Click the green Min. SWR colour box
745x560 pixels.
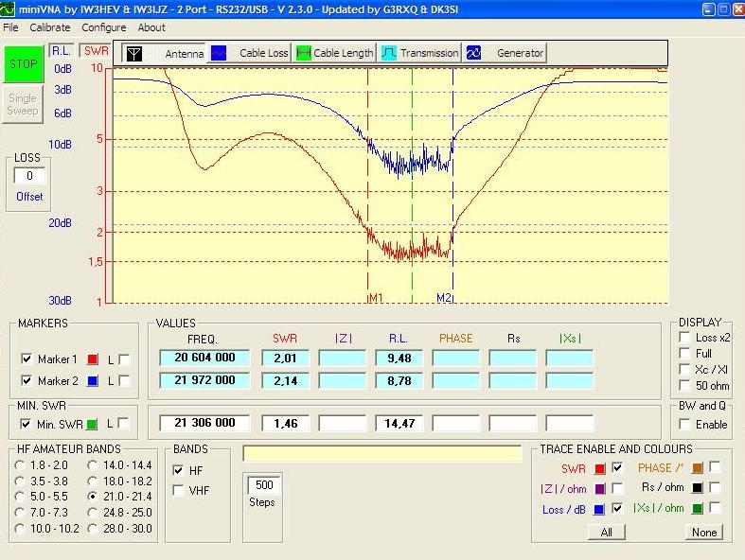click(x=93, y=424)
